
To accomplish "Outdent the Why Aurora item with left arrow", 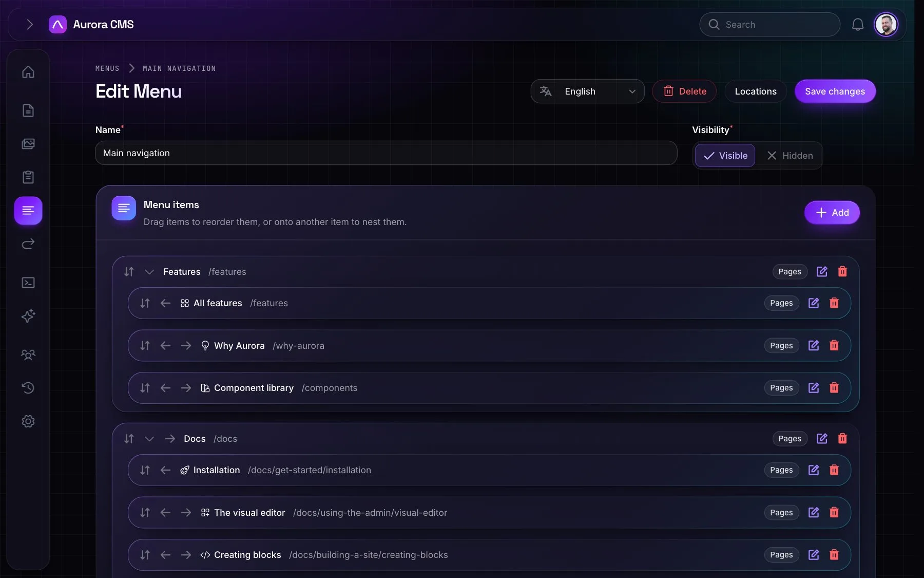I will (x=165, y=346).
